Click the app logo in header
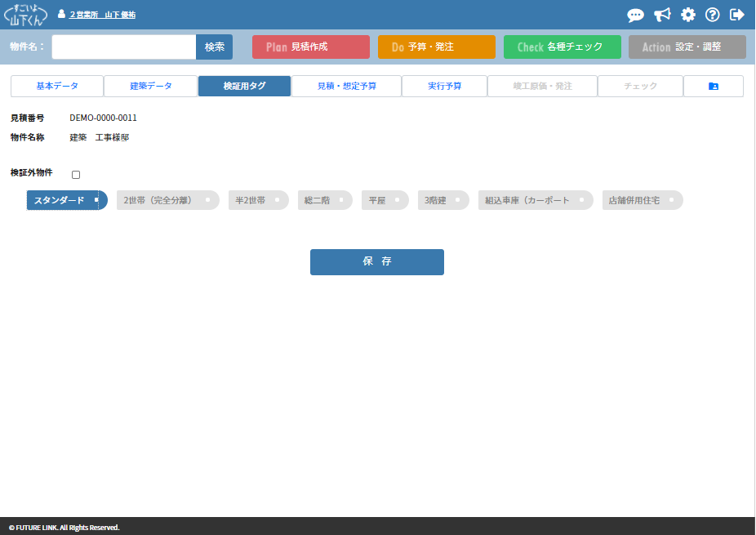 tap(26, 15)
